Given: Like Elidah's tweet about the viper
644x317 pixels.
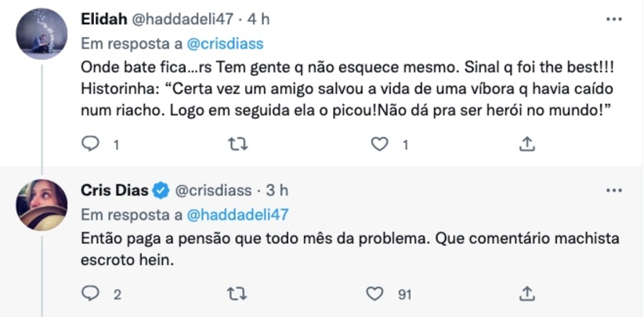Looking at the screenshot, I should click(x=380, y=144).
